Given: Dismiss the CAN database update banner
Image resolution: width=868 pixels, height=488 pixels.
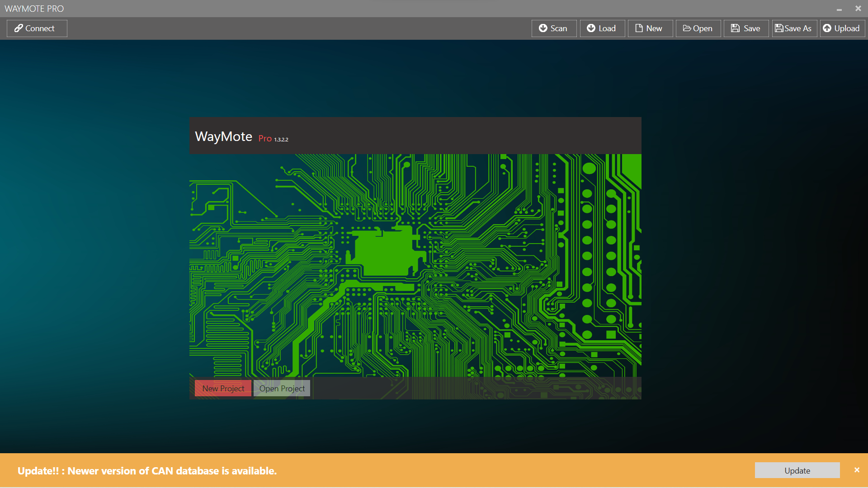Looking at the screenshot, I should (x=857, y=470).
